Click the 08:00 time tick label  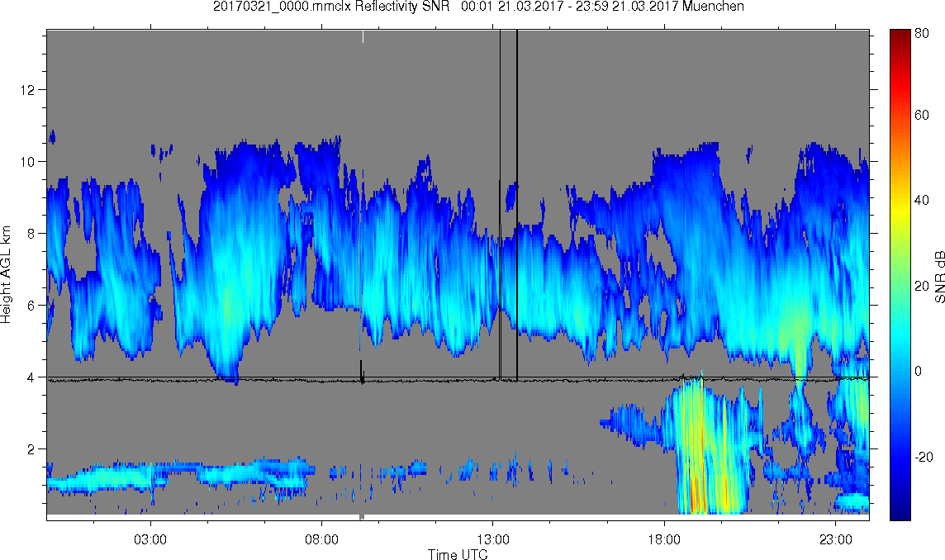tap(321, 539)
